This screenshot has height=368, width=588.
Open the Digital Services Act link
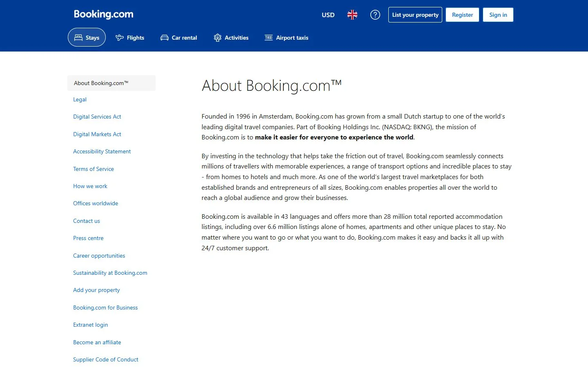click(x=97, y=117)
